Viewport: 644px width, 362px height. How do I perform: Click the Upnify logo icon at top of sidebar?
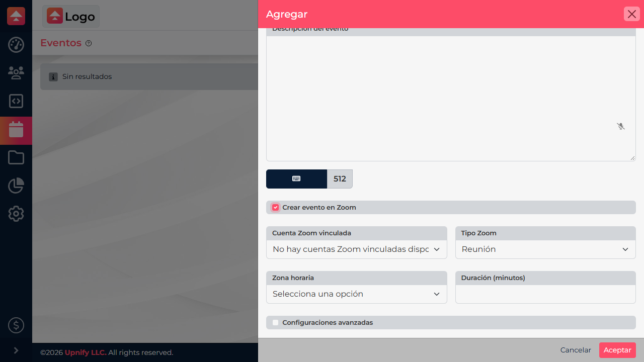[16, 16]
